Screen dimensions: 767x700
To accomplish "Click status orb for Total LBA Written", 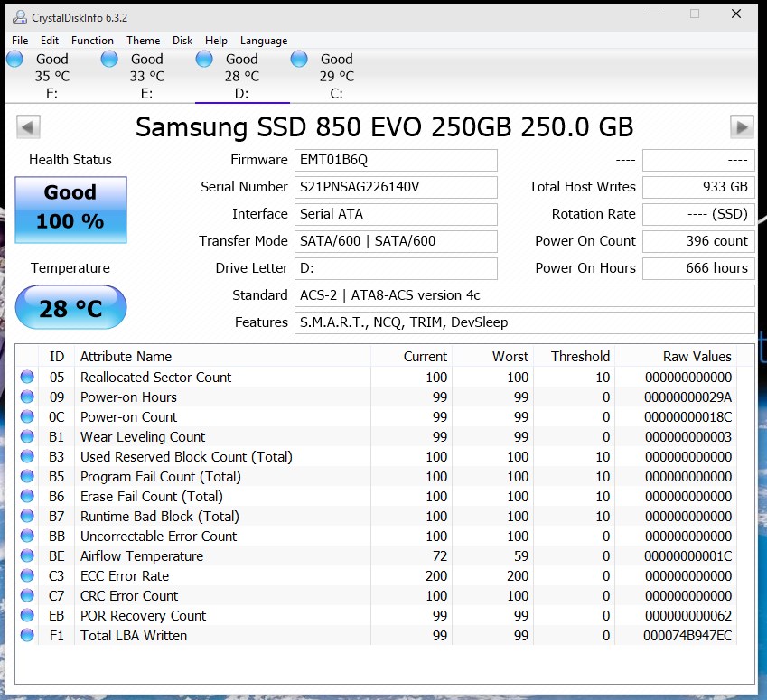I will point(27,636).
